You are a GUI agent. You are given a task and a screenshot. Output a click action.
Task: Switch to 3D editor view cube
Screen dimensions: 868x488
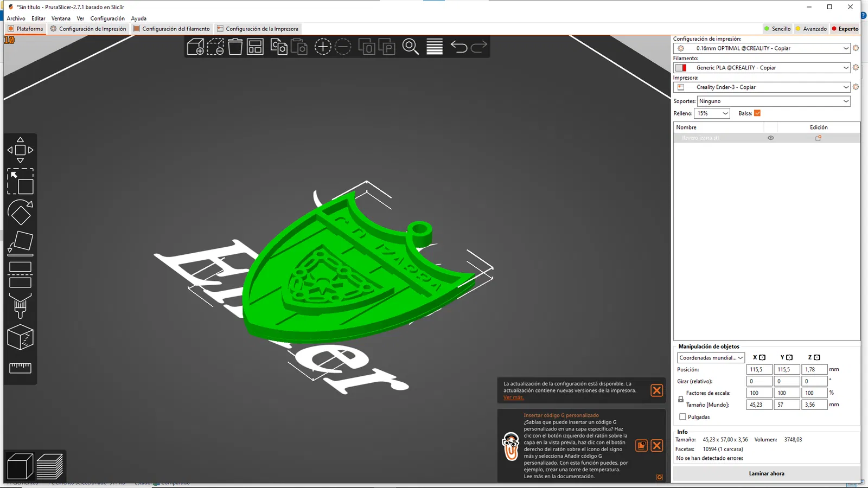tap(20, 466)
